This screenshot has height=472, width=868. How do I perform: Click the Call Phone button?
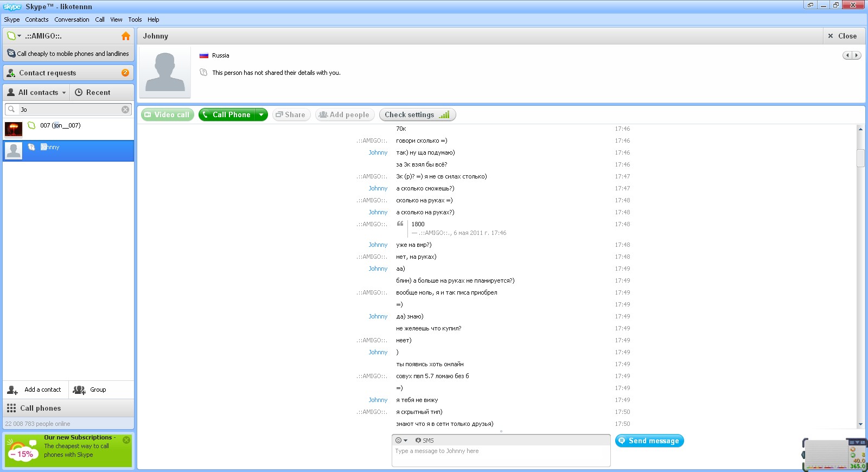227,114
